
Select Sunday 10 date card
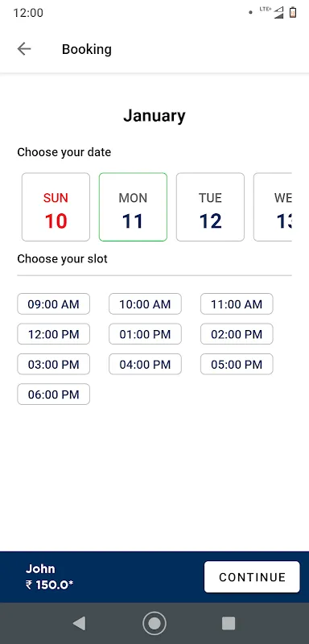click(x=56, y=207)
